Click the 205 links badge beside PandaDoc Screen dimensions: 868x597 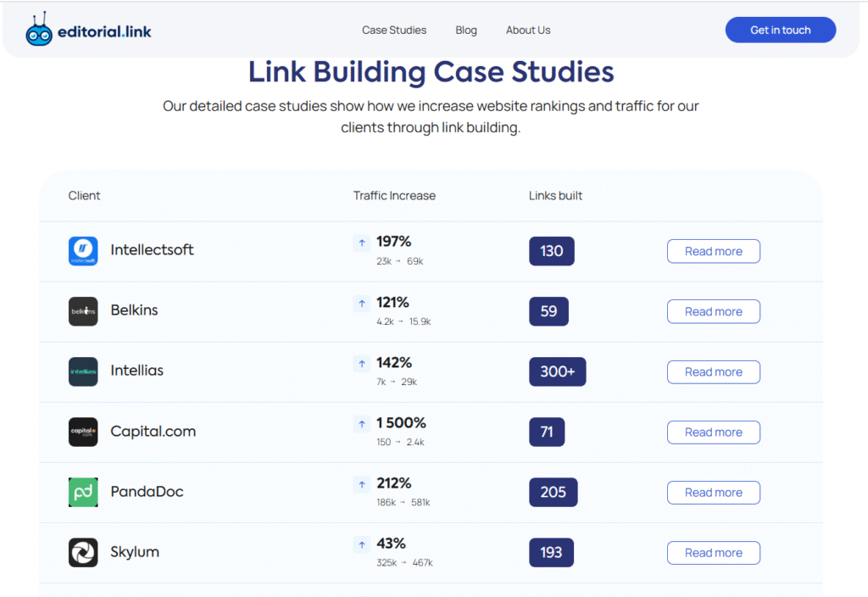pos(553,492)
